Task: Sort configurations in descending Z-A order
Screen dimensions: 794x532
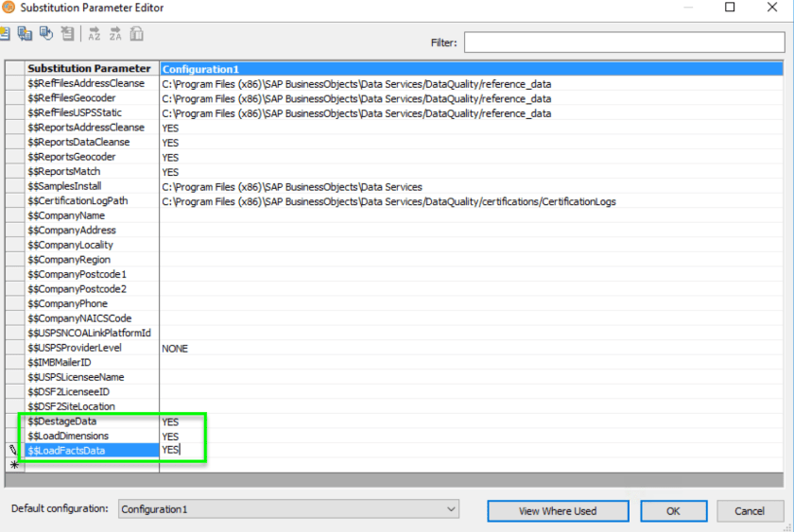Action: (115, 34)
